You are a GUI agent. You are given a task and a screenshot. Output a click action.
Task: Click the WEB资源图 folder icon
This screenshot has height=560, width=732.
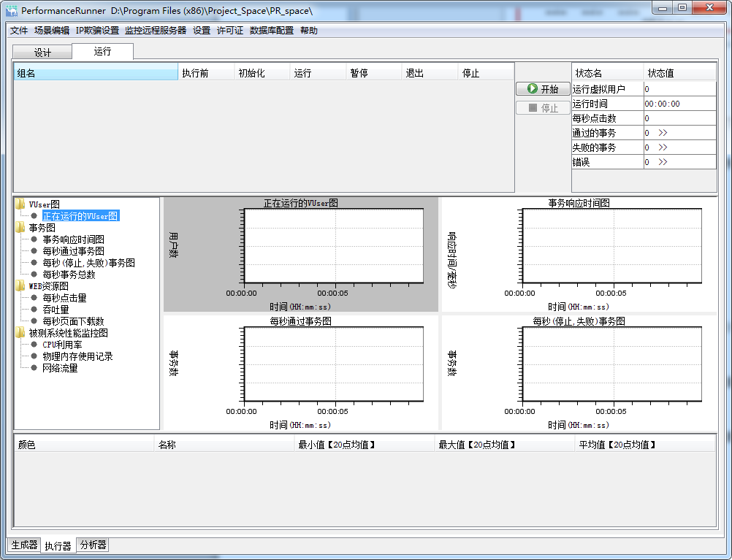tap(20, 286)
